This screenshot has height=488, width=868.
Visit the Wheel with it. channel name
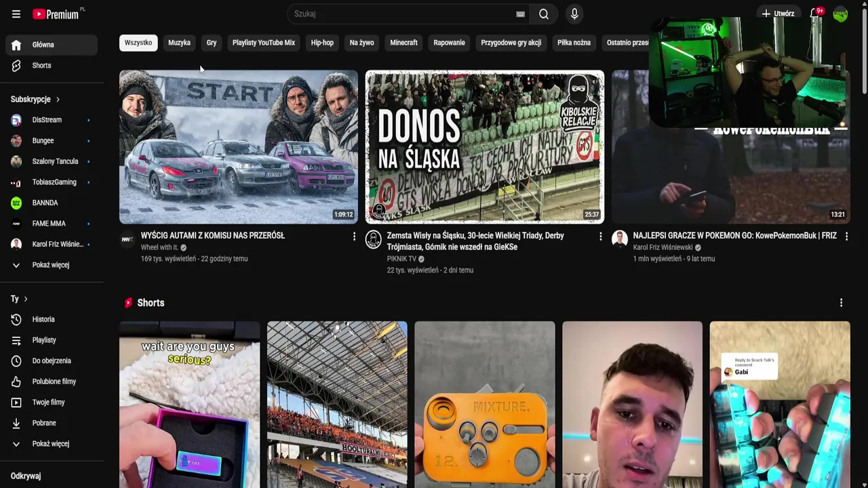click(159, 247)
